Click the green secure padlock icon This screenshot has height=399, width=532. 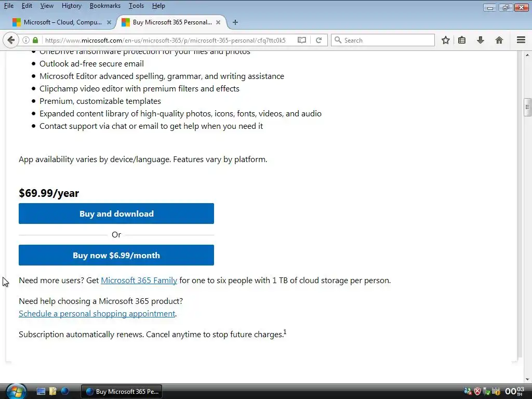(x=35, y=40)
